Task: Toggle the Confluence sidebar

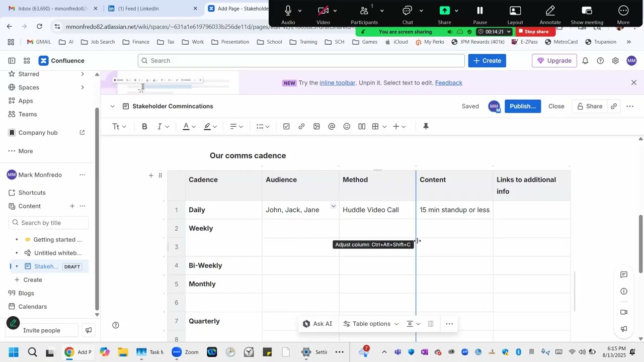Action: point(11,61)
